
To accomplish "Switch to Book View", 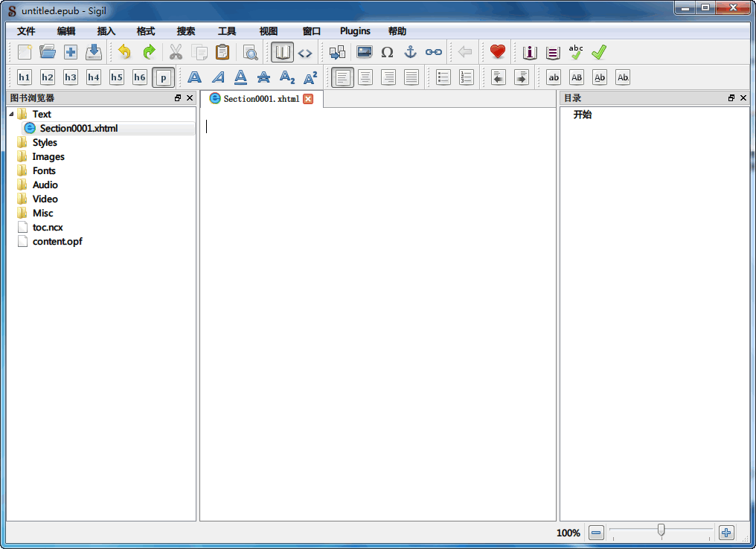I will (282, 52).
